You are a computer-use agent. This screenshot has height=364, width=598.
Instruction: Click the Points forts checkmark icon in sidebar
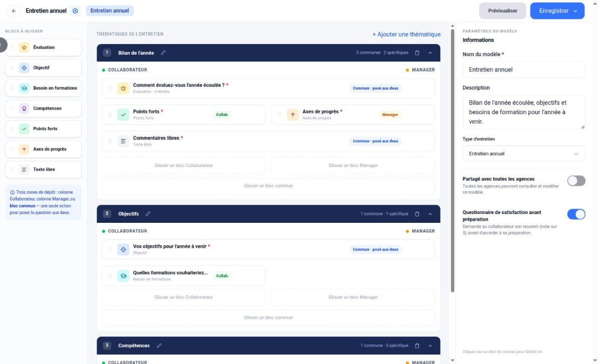coord(25,129)
